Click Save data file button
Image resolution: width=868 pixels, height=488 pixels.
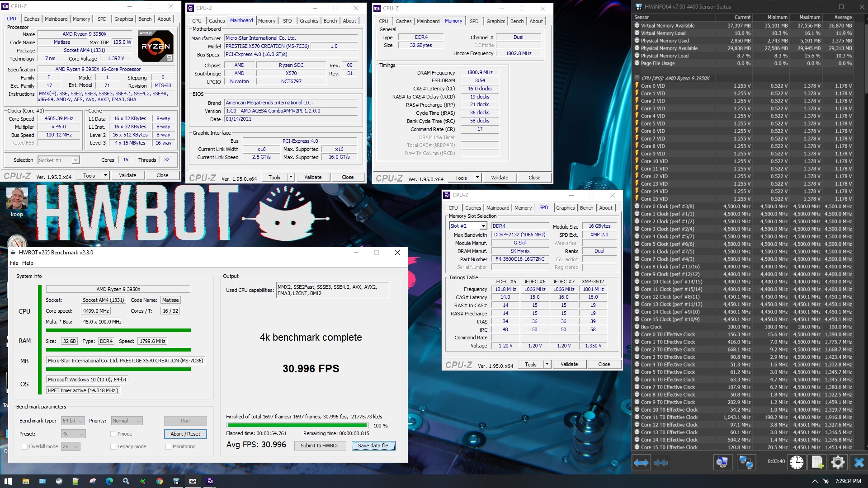click(373, 446)
